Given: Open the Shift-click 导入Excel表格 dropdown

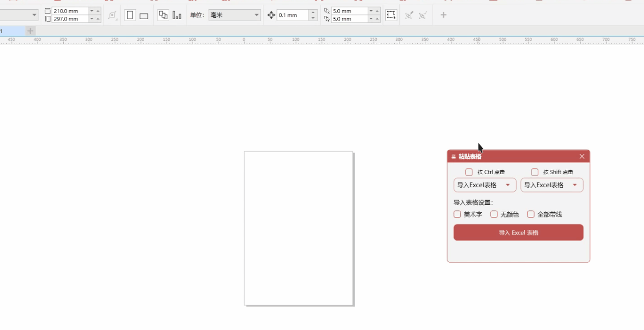Looking at the screenshot, I should point(552,185).
